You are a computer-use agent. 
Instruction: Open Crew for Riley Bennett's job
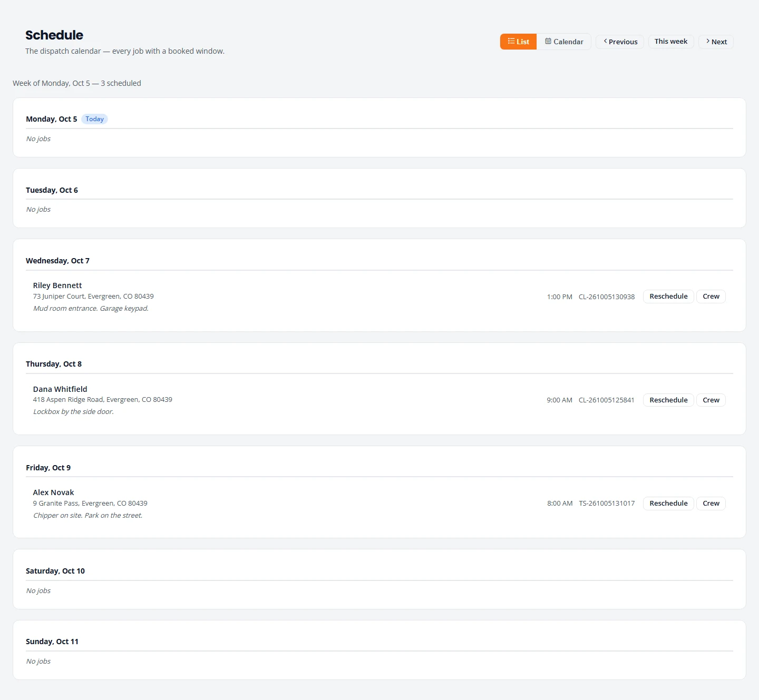pyautogui.click(x=711, y=297)
